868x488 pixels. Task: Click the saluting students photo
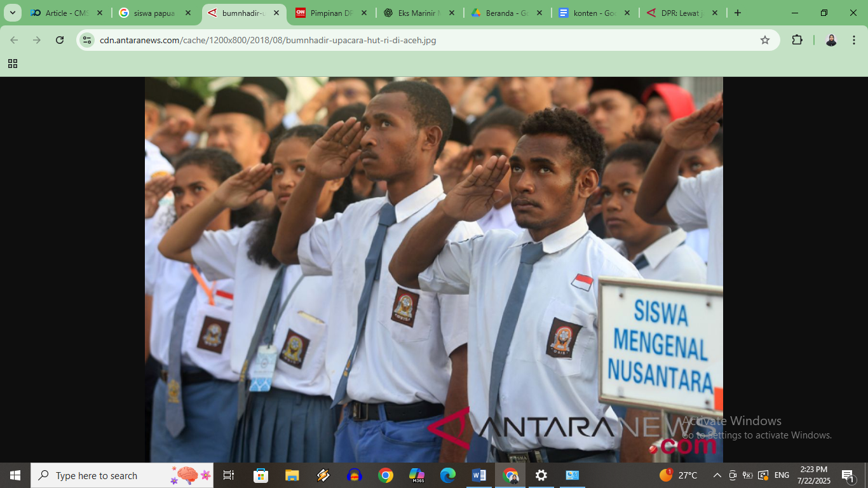(x=433, y=269)
